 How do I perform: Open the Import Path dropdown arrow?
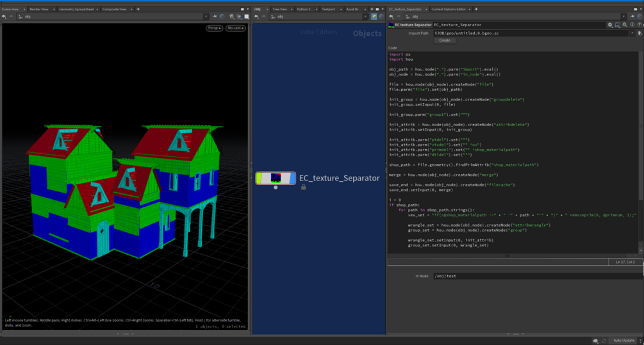pyautogui.click(x=632, y=33)
